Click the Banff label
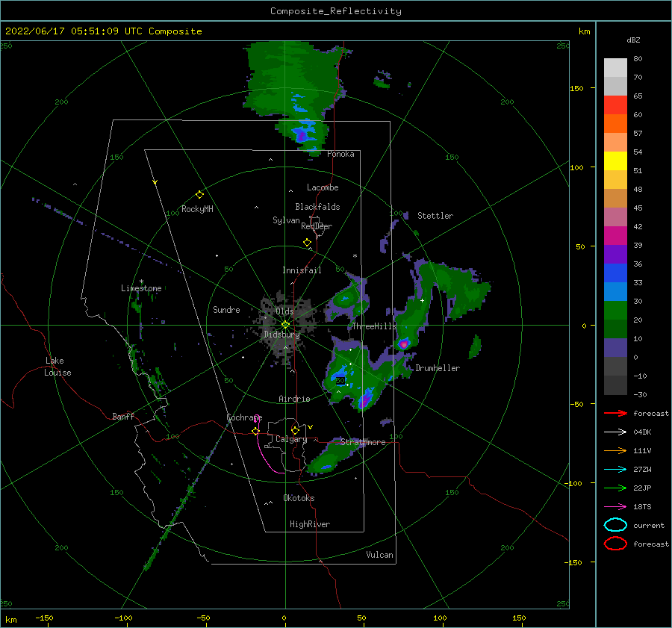 pos(123,416)
